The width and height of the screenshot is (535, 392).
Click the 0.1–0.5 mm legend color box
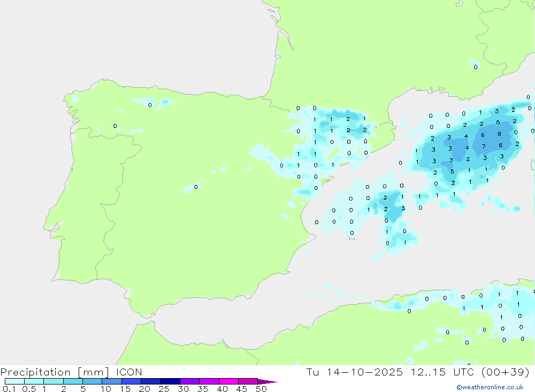(14, 381)
